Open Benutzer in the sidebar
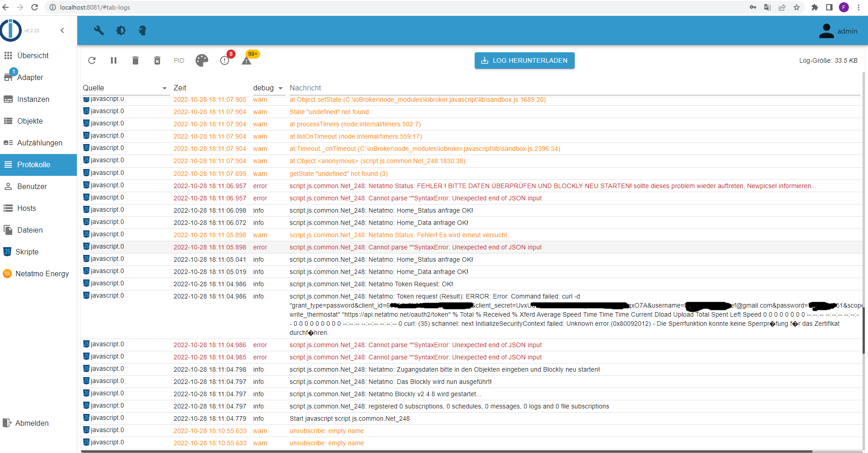868x453 pixels. point(38,186)
